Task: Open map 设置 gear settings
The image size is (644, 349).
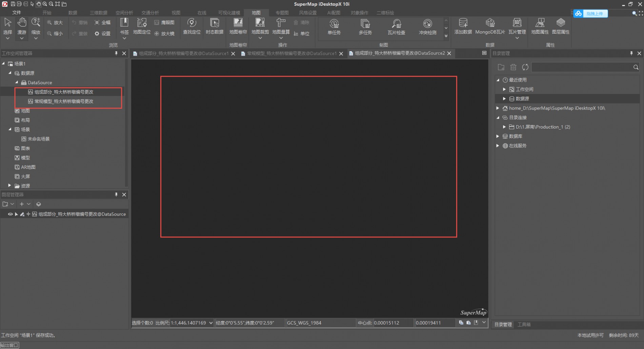Action: tap(102, 34)
